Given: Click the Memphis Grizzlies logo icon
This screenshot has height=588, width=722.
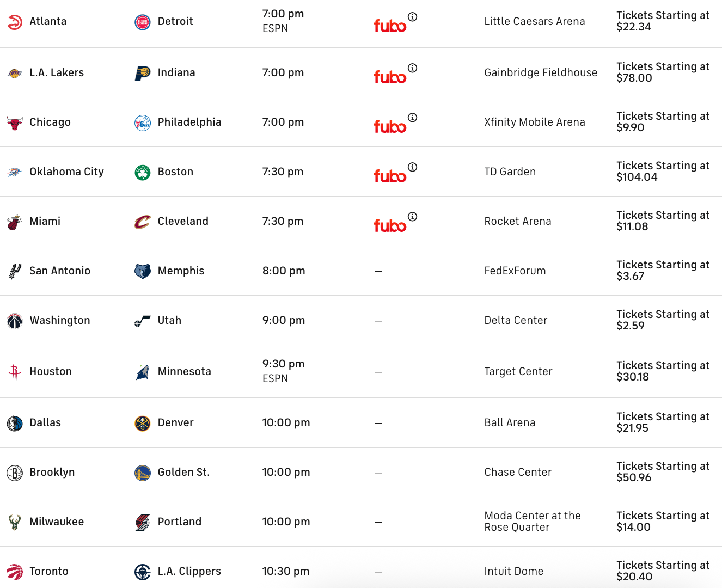Looking at the screenshot, I should click(142, 271).
